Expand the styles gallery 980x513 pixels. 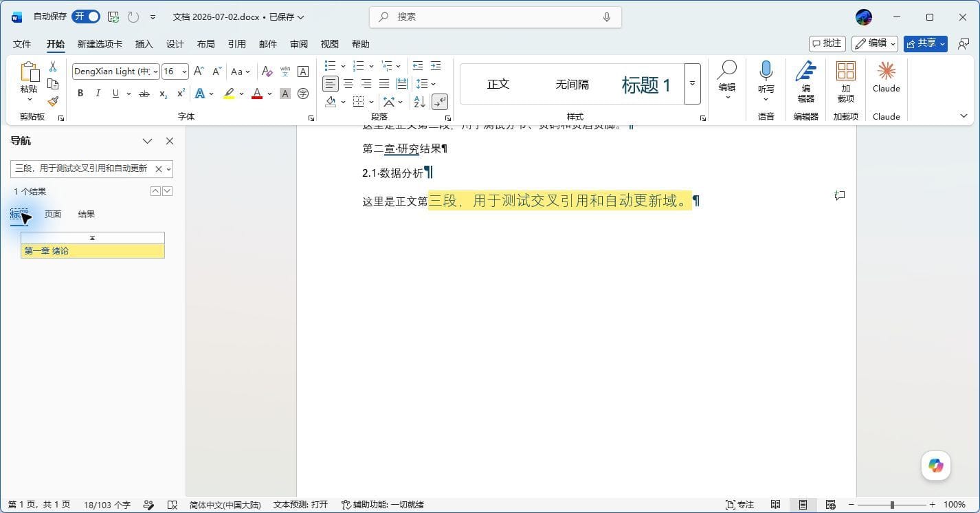pyautogui.click(x=693, y=84)
